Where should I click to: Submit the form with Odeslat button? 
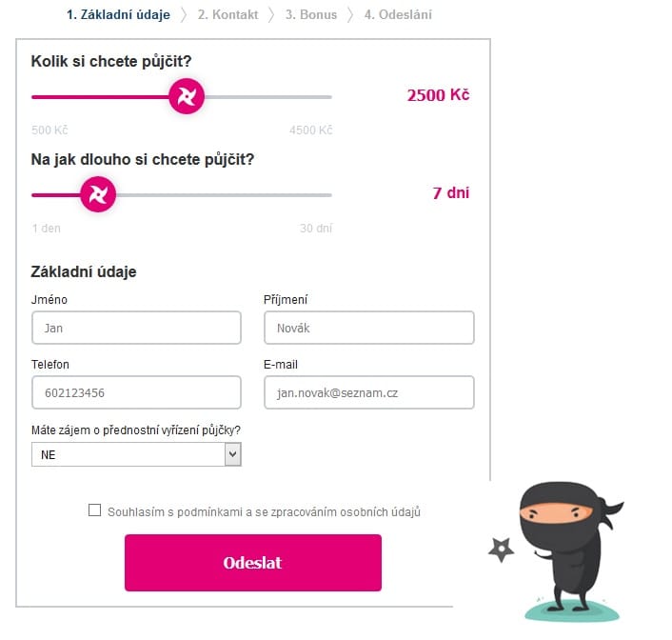coord(253,562)
